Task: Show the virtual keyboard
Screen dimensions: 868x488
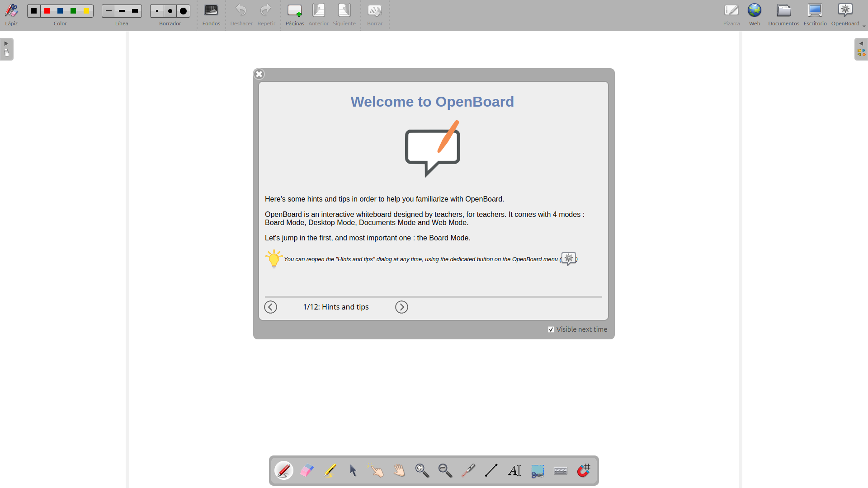Action: tap(561, 471)
